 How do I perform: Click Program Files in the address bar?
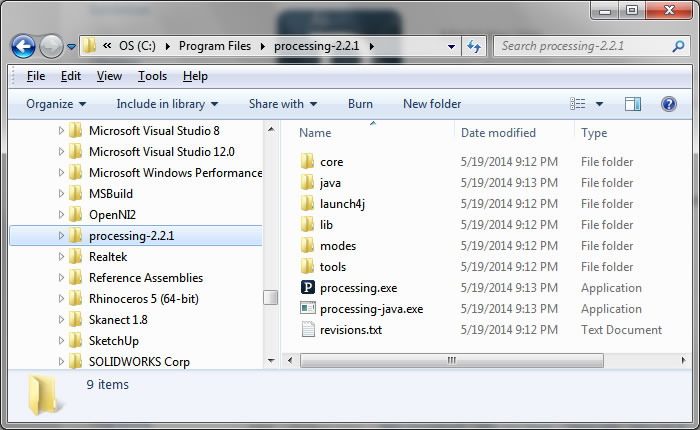(215, 46)
